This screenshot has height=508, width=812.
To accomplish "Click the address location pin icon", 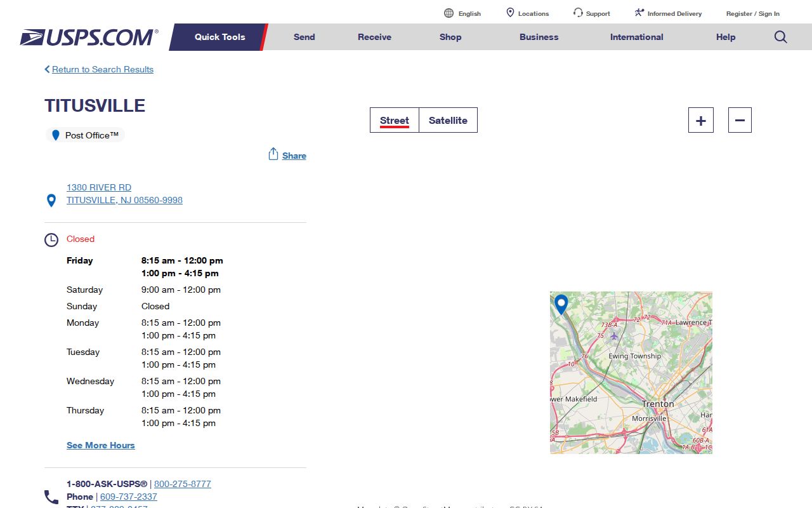I will point(51,201).
